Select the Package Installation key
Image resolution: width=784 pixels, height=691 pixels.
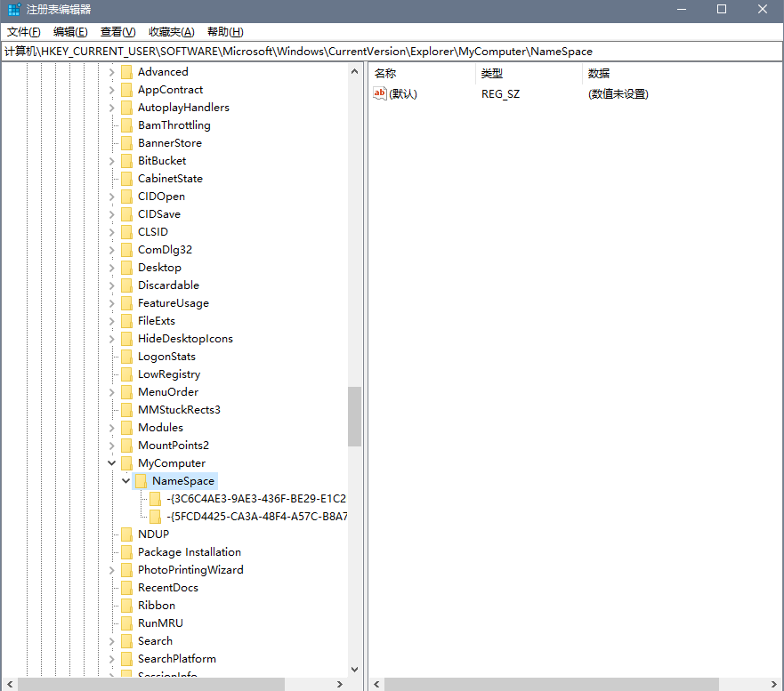point(189,552)
